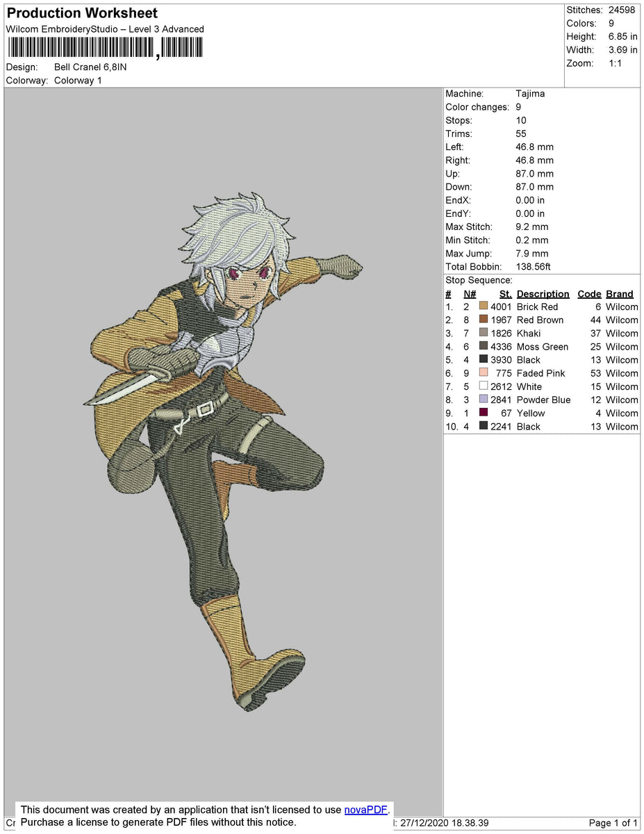
Task: Click the Brand column header
Action: [x=619, y=294]
